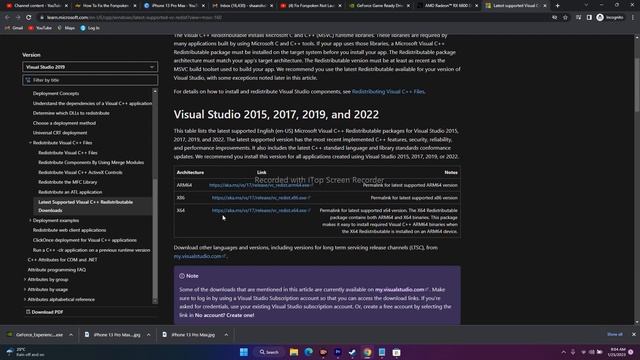The height and width of the screenshot is (360, 640).
Task: Open the weather widget on the taskbar
Action: [x=24, y=352]
